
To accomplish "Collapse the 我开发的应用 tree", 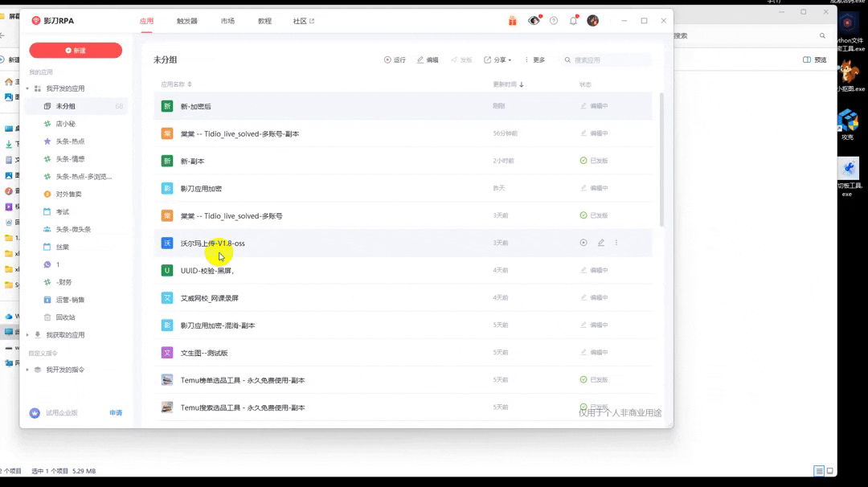I will point(27,88).
